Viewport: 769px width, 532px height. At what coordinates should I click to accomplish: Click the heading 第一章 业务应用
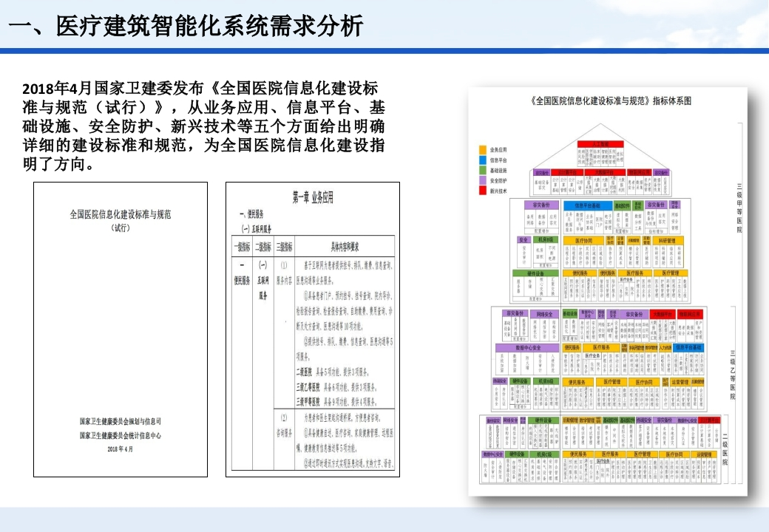click(313, 197)
